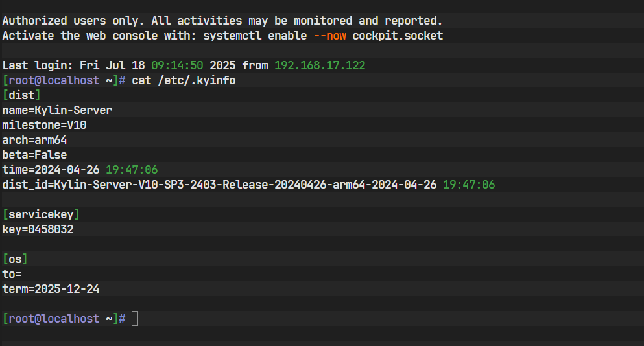This screenshot has width=644, height=346.
Task: Click the arch=arm64 line
Action: [35, 140]
